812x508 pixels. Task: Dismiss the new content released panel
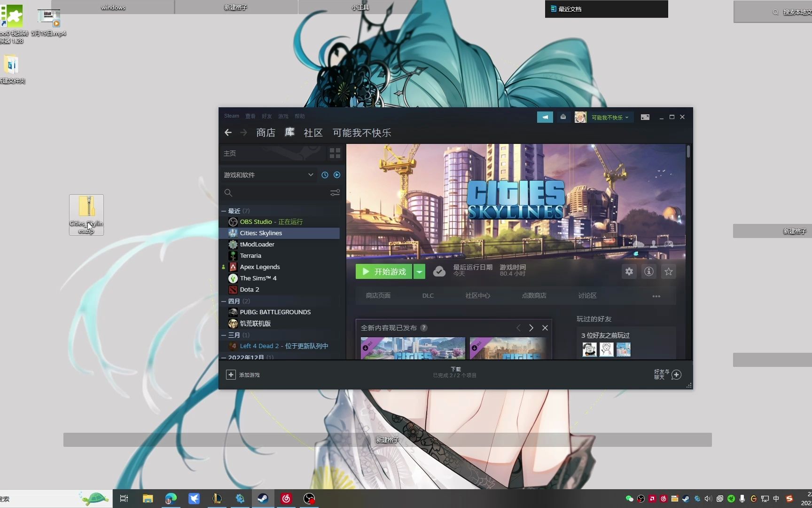pos(545,328)
